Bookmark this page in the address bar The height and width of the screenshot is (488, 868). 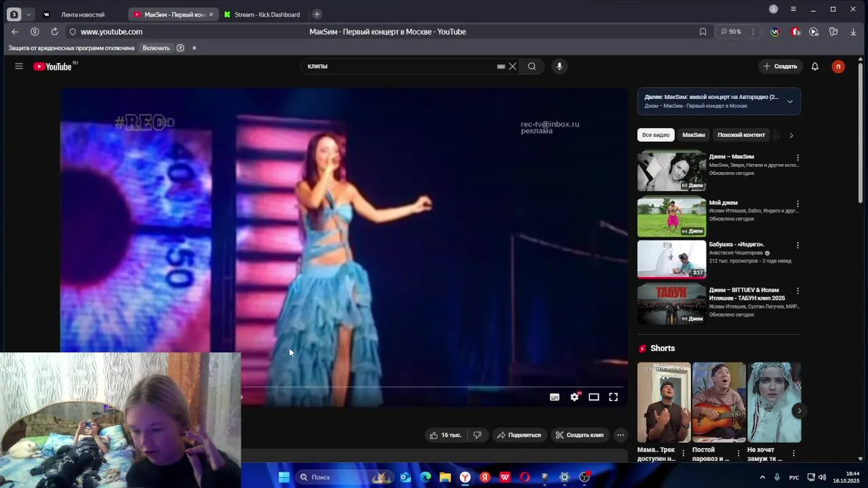(x=703, y=32)
